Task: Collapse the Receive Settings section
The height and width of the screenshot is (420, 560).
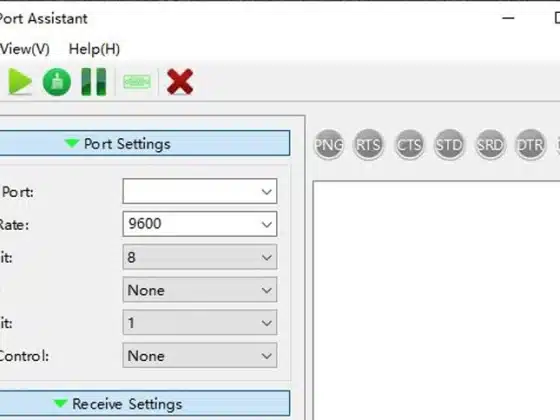Action: point(144,404)
